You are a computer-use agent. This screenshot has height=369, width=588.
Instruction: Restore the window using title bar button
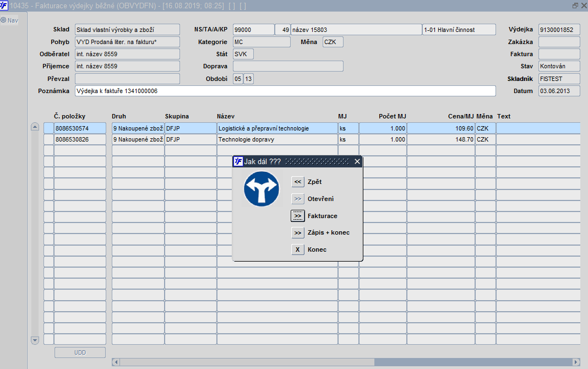[575, 6]
